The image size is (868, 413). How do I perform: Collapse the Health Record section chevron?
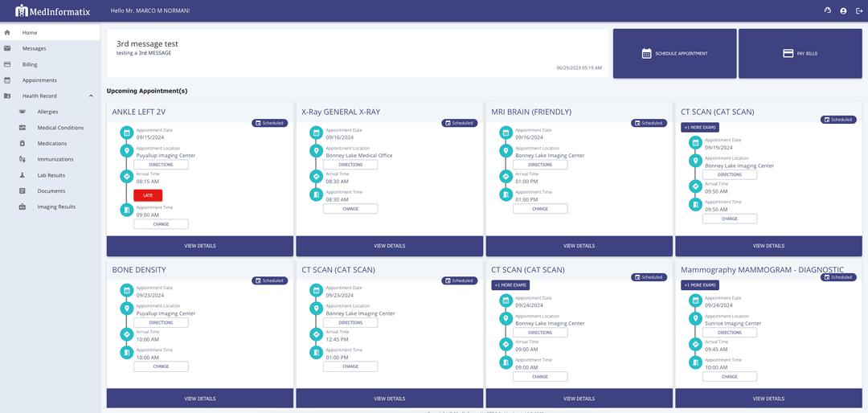(x=91, y=96)
